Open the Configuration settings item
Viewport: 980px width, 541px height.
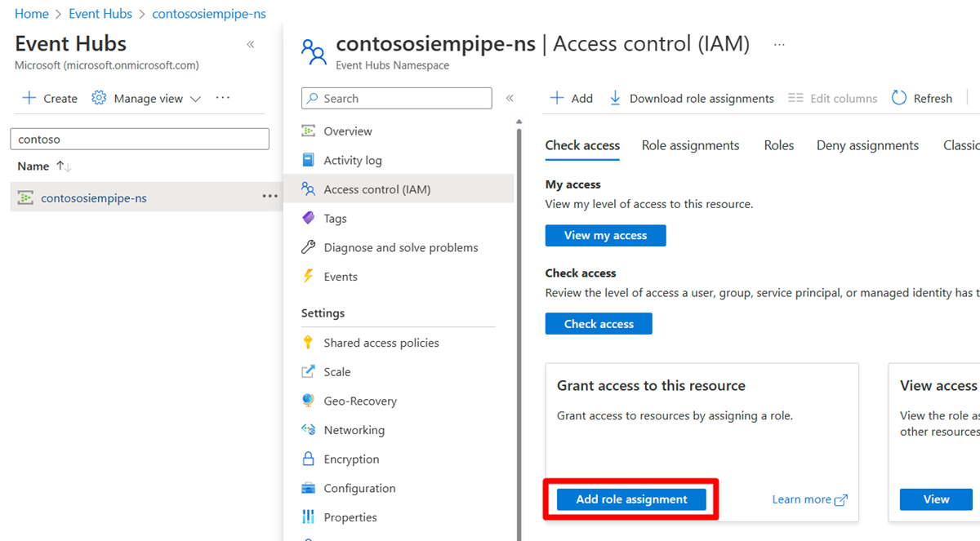point(359,488)
